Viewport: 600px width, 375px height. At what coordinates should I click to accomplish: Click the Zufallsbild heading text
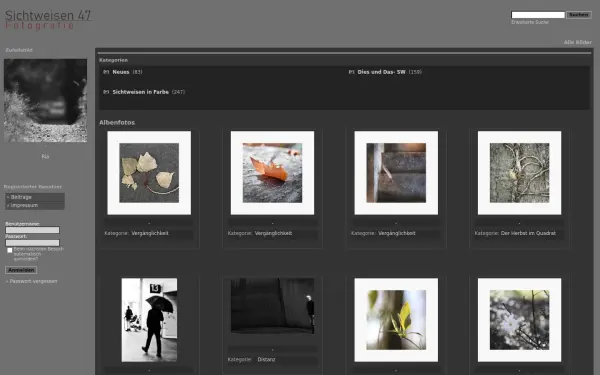[19, 50]
